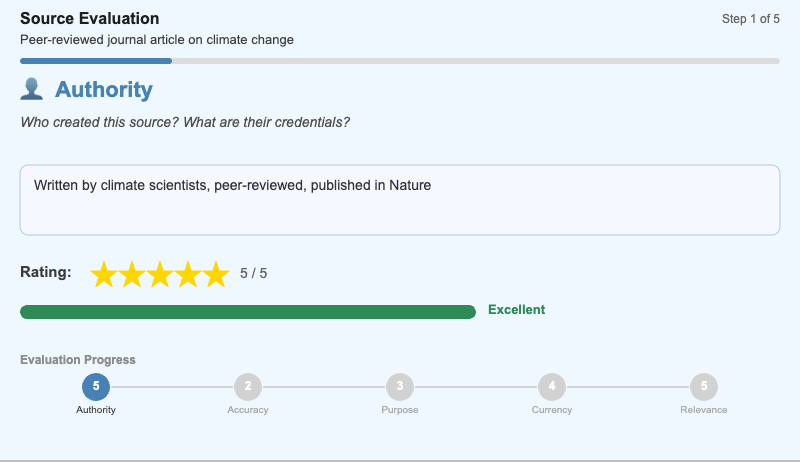Viewport: 800px width, 462px height.
Task: Go to step 4 Currency circle
Action: click(x=552, y=386)
